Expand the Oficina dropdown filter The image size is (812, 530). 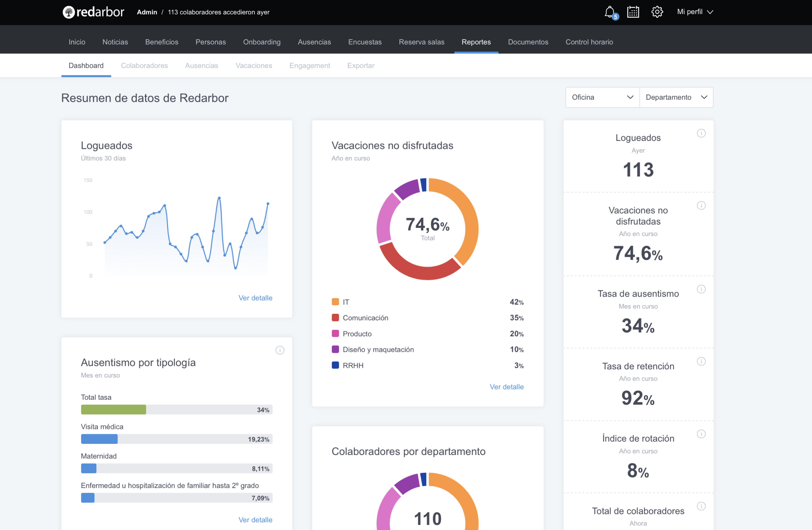[x=602, y=97]
